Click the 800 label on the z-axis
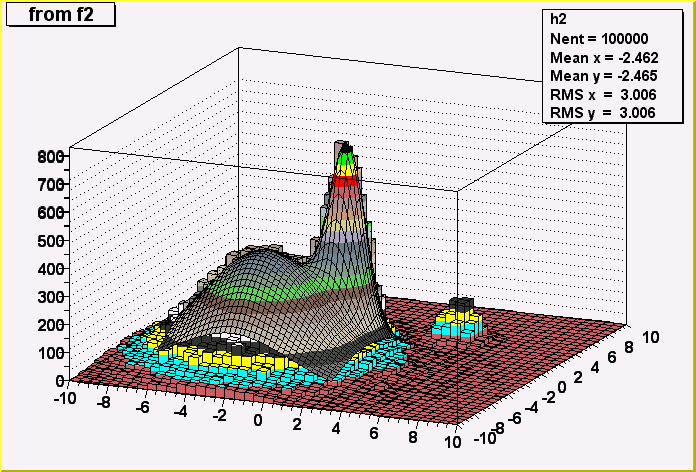This screenshot has width=696, height=472. click(x=52, y=156)
